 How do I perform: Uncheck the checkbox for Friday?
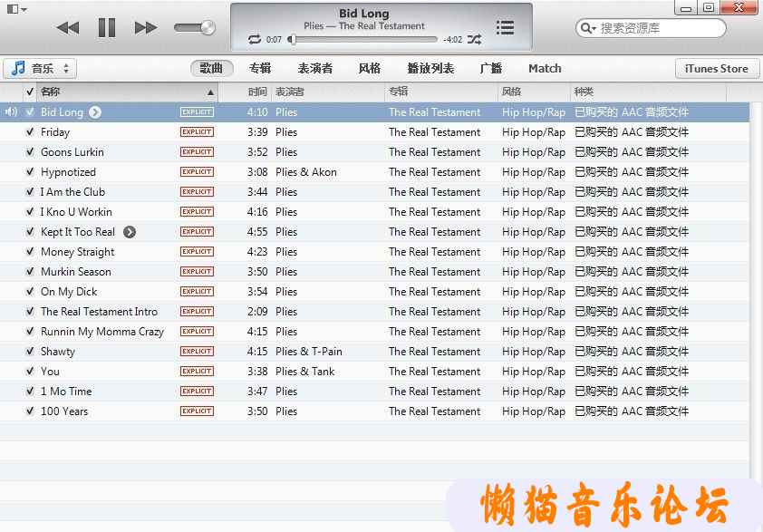[x=30, y=132]
